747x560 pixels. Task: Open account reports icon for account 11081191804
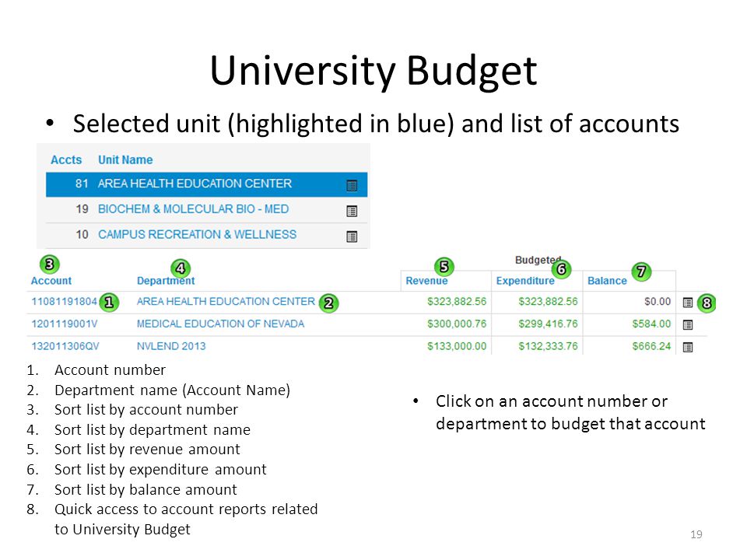click(687, 303)
